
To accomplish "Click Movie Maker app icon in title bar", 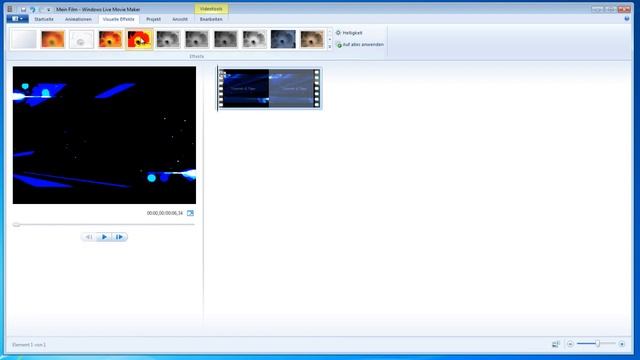I will pyautogui.click(x=10, y=9).
